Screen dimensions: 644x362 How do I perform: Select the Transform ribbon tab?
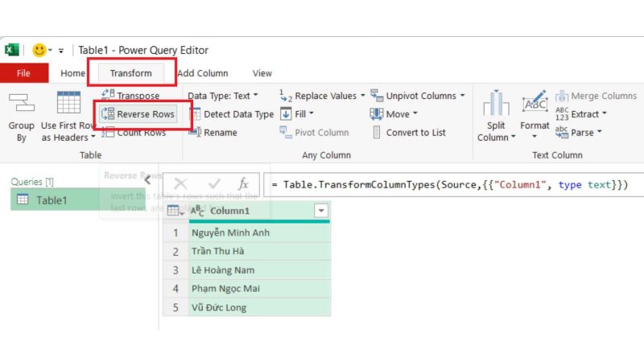click(x=130, y=73)
